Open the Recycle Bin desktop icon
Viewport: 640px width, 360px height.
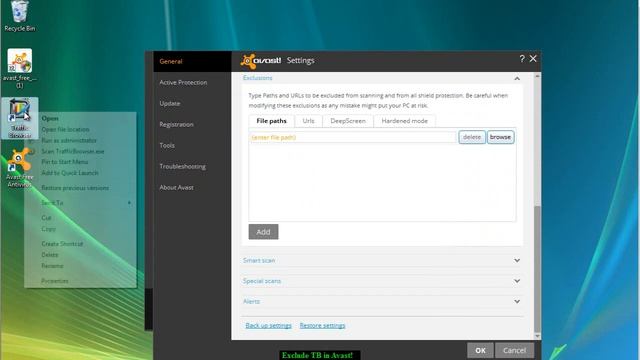click(19, 16)
